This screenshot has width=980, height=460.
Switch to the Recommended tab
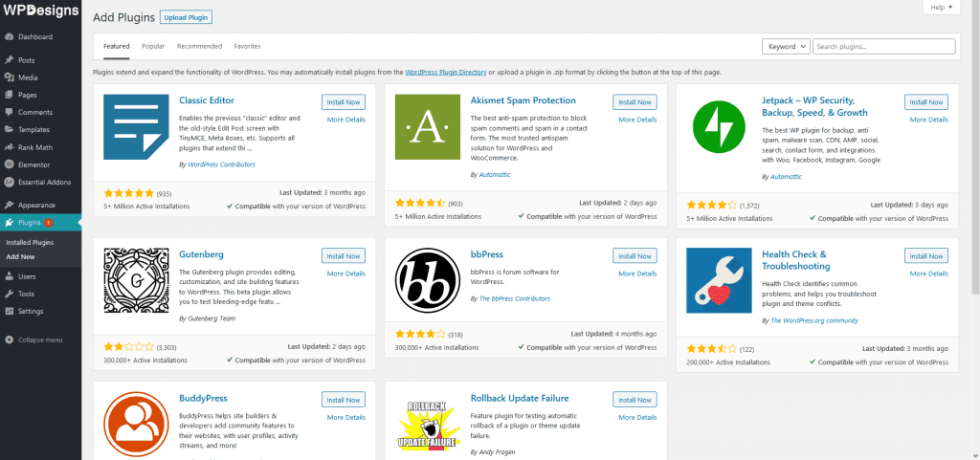199,46
